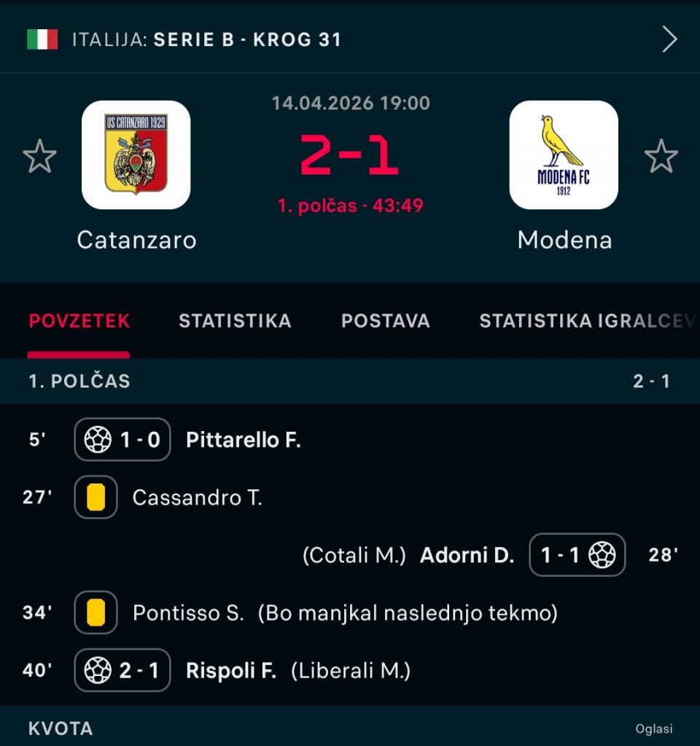Open player Rispoli F.

click(x=231, y=671)
